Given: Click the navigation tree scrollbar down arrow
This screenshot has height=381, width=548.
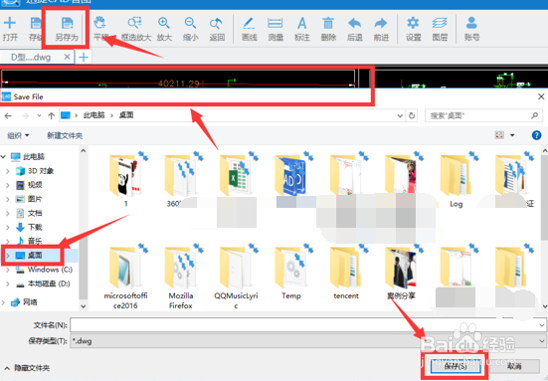Looking at the screenshot, I should [x=83, y=306].
